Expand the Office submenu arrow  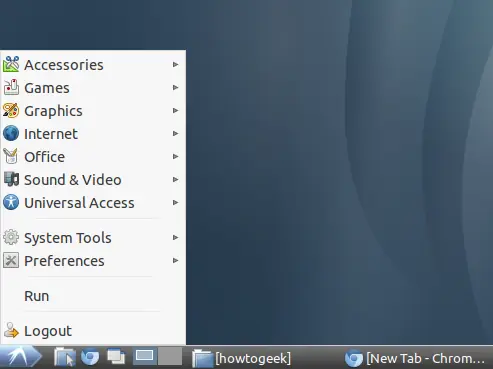tap(176, 156)
